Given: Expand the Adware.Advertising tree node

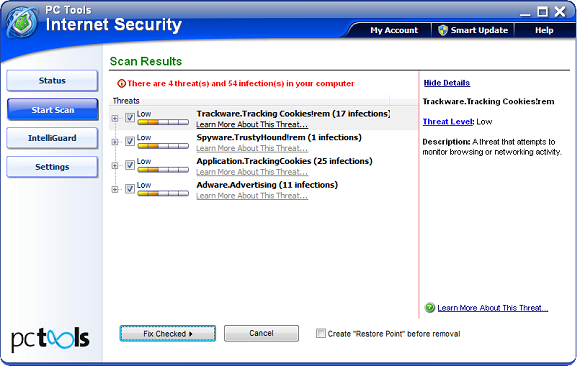Looking at the screenshot, I should click(x=115, y=189).
